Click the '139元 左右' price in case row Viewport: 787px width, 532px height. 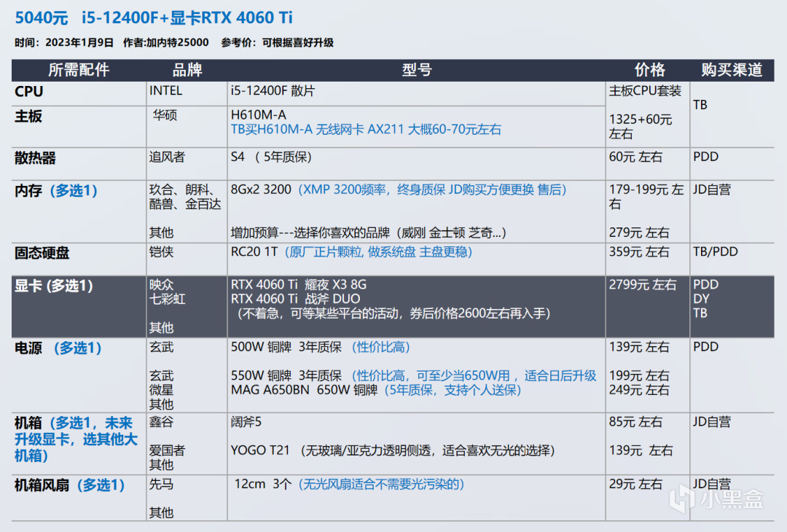pyautogui.click(x=641, y=450)
